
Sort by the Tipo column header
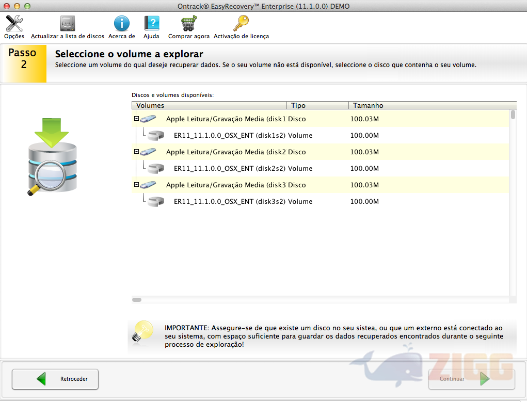(x=317, y=106)
